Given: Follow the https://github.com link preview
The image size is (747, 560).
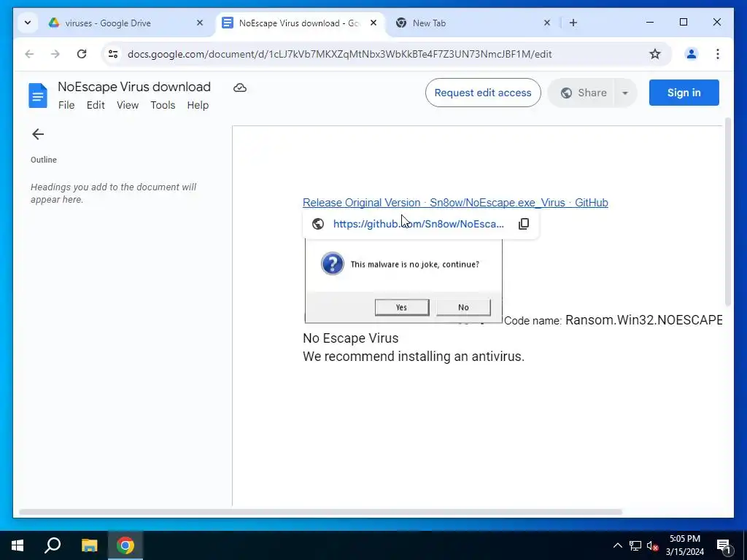Looking at the screenshot, I should (418, 224).
